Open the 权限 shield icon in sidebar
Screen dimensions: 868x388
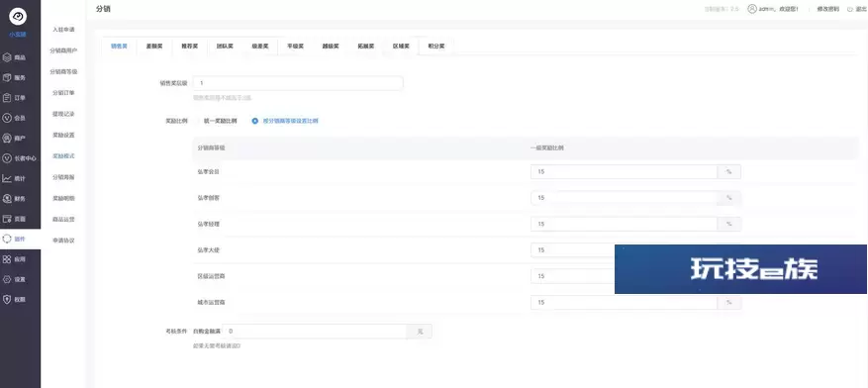tap(7, 300)
